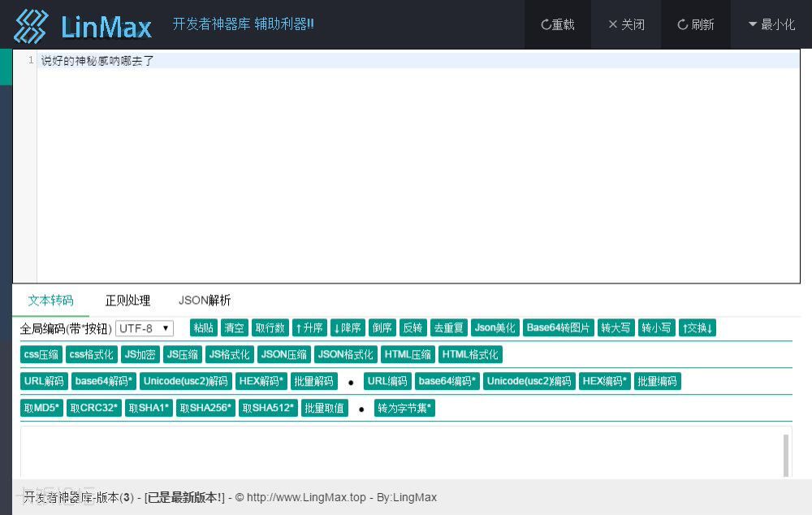Image resolution: width=812 pixels, height=515 pixels.
Task: Sort descending with ↓降序 button
Action: point(347,328)
